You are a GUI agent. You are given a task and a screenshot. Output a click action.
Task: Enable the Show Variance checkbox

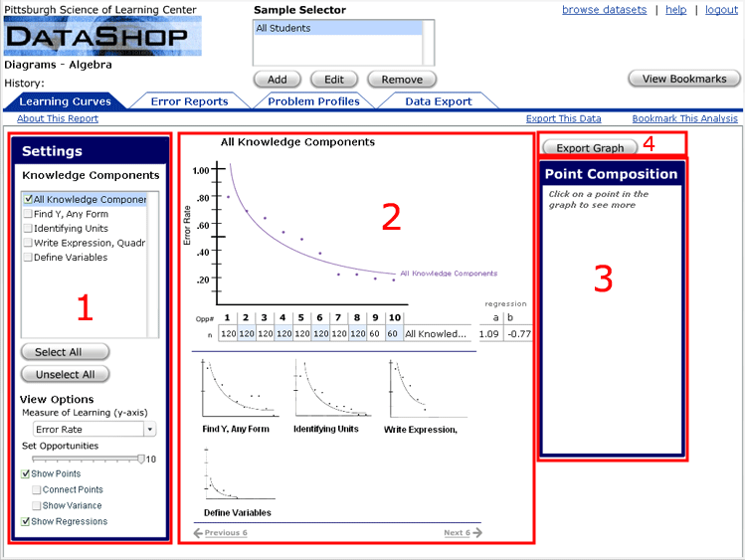pos(37,506)
